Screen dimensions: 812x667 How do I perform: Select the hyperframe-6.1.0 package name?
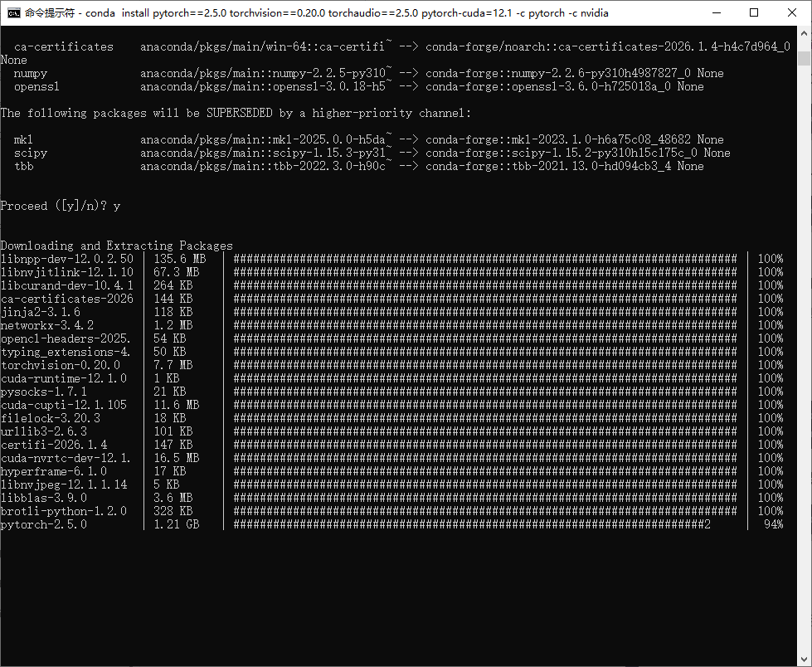tap(53, 471)
